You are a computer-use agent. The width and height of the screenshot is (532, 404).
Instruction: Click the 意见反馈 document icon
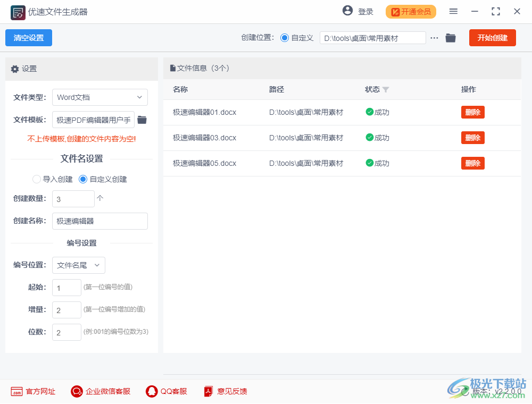208,392
